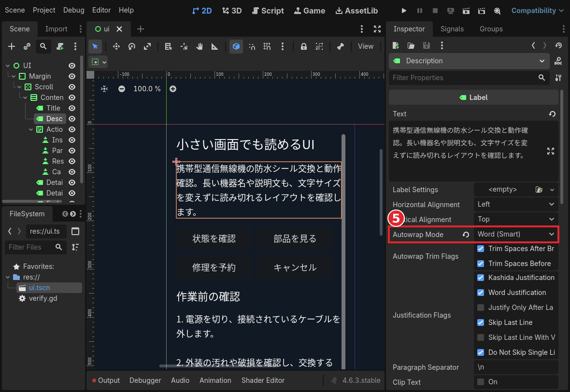Collapse the Actio node in scene tree

click(x=31, y=130)
